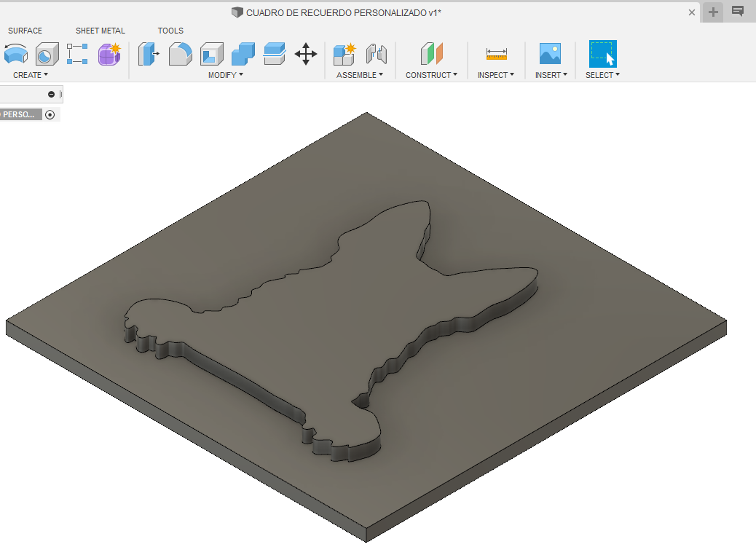Activate the Select window tool
Screen dimensions: 756x547
click(602, 54)
